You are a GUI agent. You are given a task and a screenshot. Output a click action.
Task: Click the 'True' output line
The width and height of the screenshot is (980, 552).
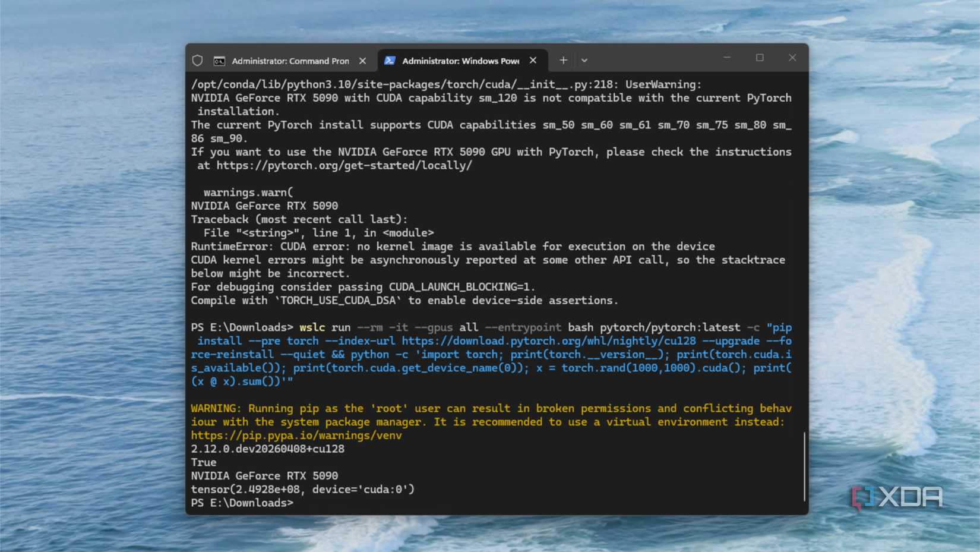[204, 462]
